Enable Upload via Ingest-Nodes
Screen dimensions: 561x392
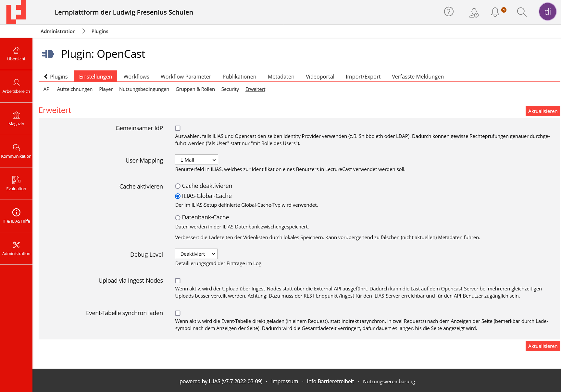coord(178,281)
